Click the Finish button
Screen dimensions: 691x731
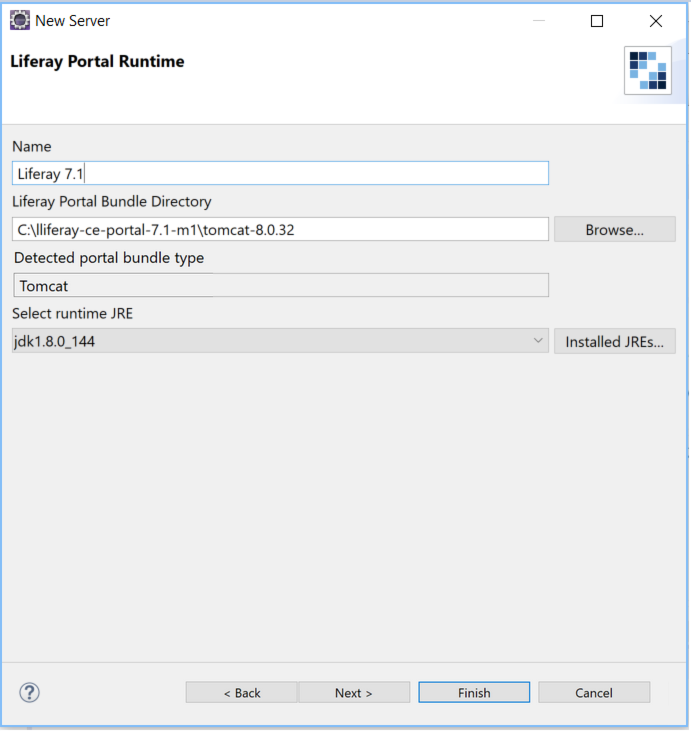[x=474, y=693]
